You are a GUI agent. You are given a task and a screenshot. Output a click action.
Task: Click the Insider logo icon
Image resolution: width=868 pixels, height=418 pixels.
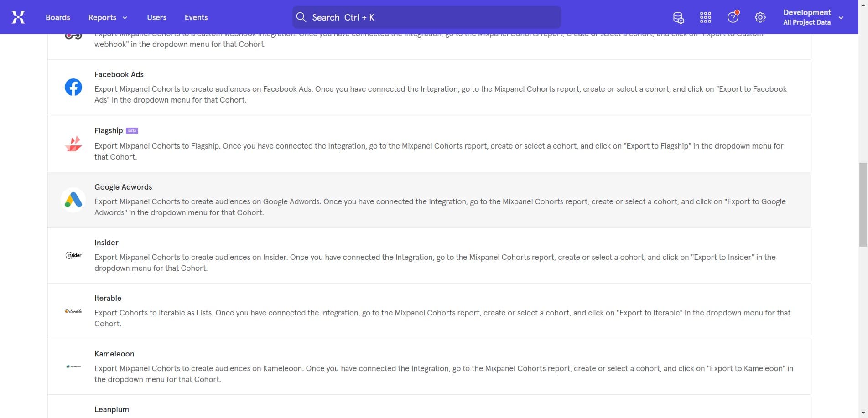click(x=73, y=255)
